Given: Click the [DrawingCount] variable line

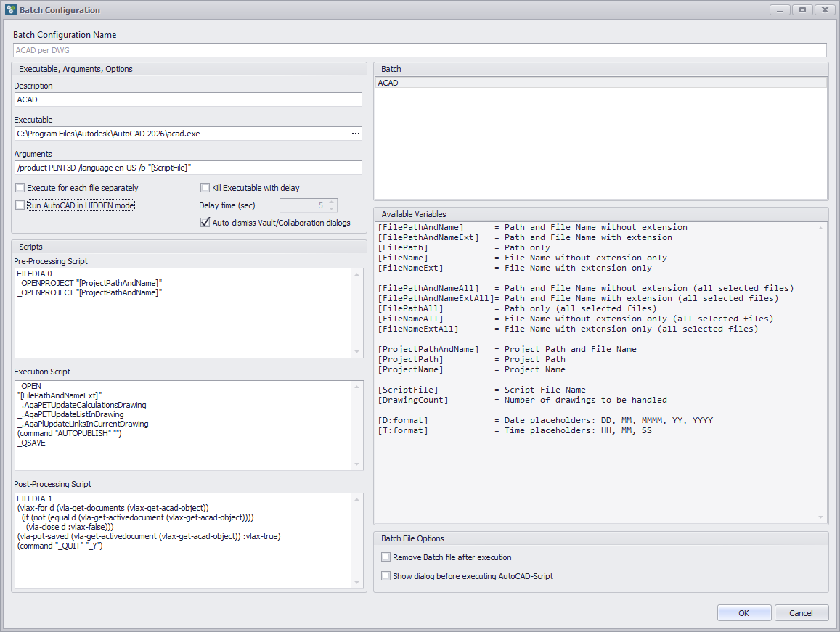Looking at the screenshot, I should point(522,400).
